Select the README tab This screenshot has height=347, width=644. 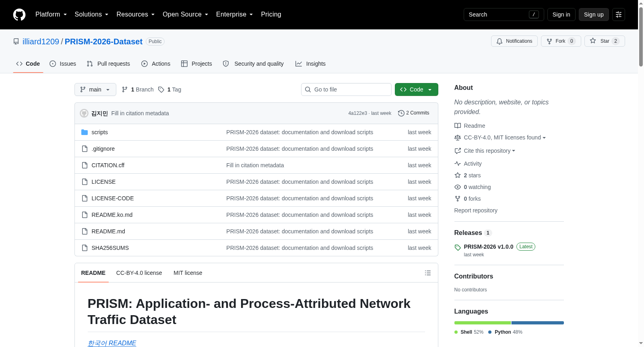(x=93, y=273)
